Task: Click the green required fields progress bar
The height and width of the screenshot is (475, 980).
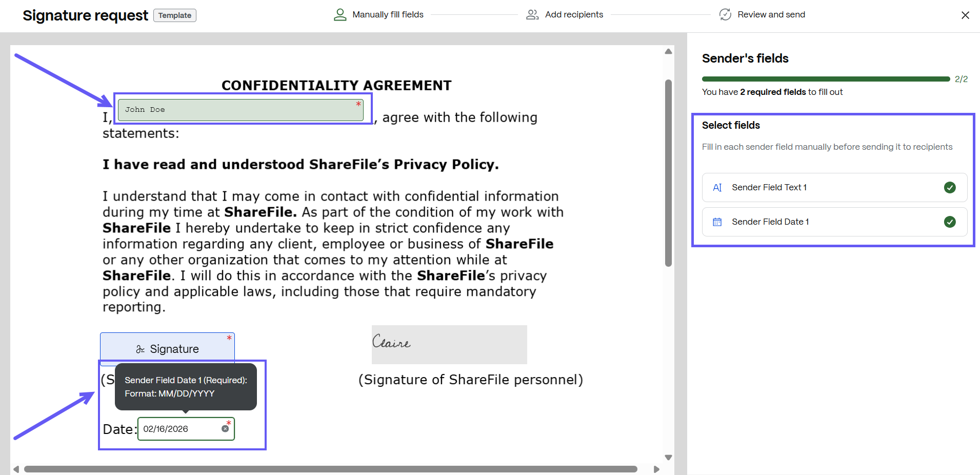Action: pyautogui.click(x=825, y=79)
